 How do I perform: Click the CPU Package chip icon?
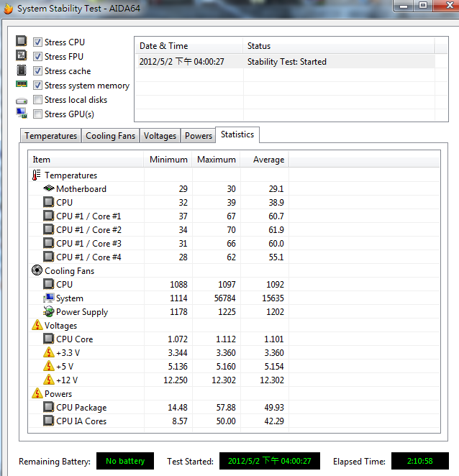(x=49, y=407)
